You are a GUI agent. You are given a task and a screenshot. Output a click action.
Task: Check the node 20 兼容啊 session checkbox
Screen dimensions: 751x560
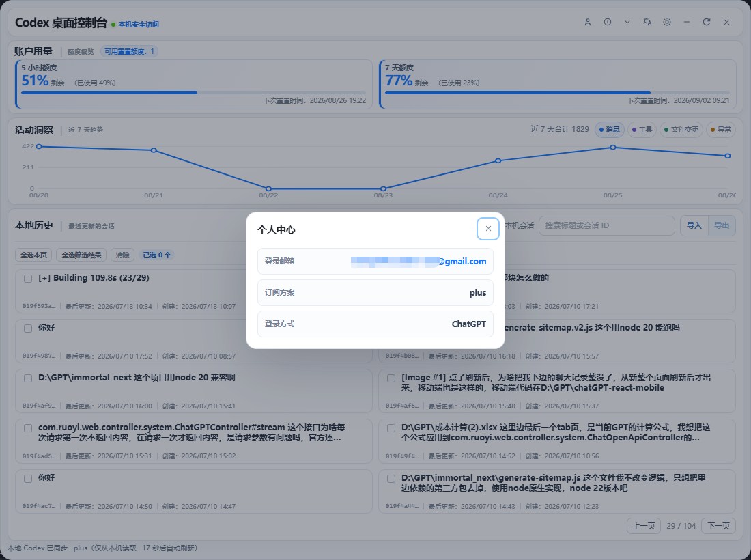coord(28,378)
